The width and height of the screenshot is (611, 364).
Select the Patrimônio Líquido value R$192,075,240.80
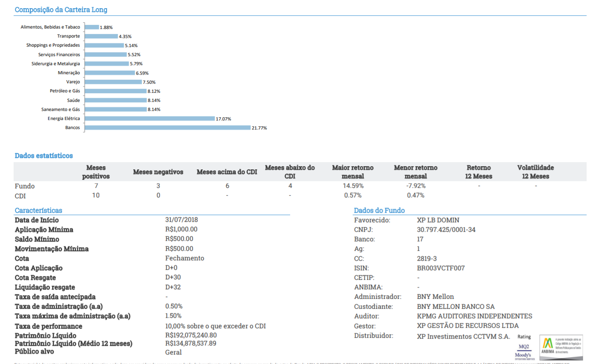(x=191, y=335)
